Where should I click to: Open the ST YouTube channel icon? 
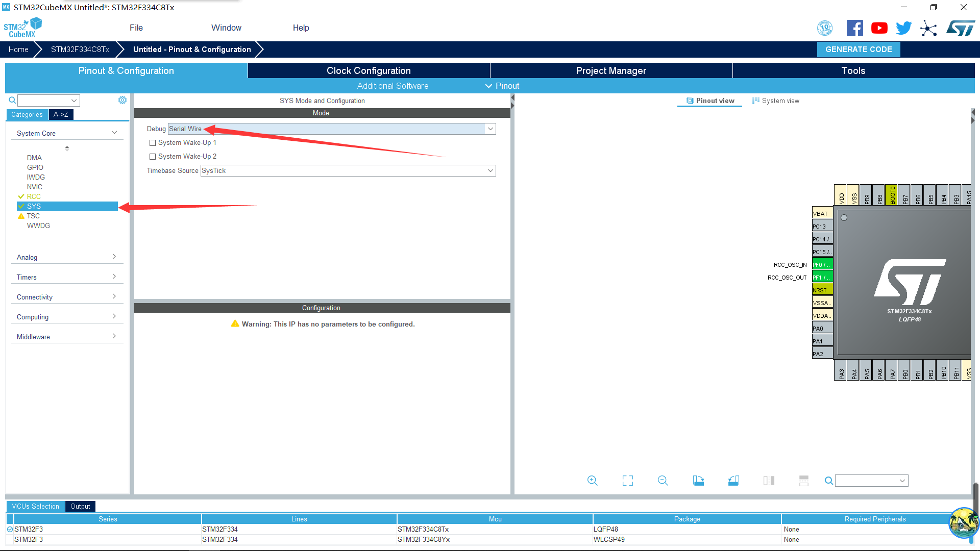[x=879, y=28]
